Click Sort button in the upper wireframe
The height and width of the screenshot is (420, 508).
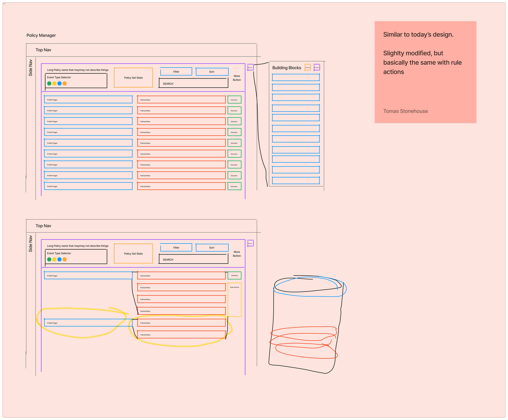click(212, 72)
